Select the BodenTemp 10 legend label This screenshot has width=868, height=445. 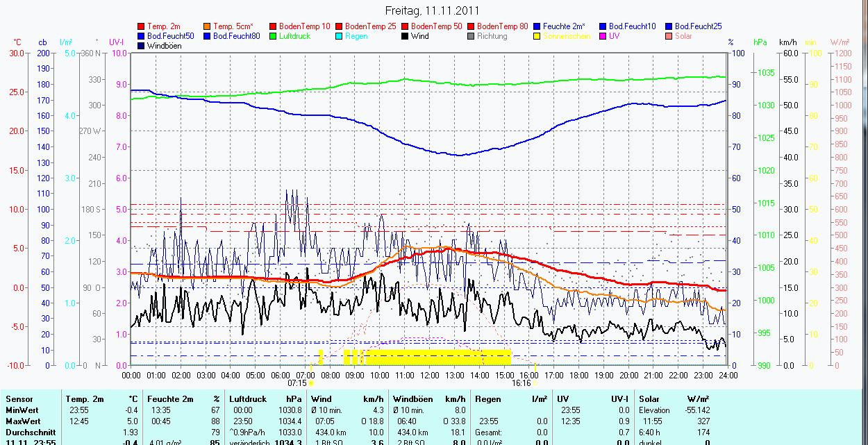click(x=305, y=26)
